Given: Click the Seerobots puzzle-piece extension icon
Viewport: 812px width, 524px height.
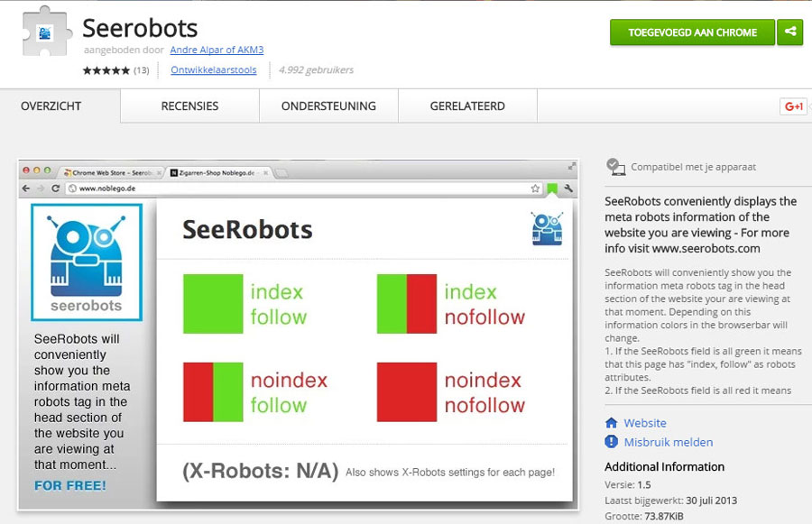Looking at the screenshot, I should 46,32.
